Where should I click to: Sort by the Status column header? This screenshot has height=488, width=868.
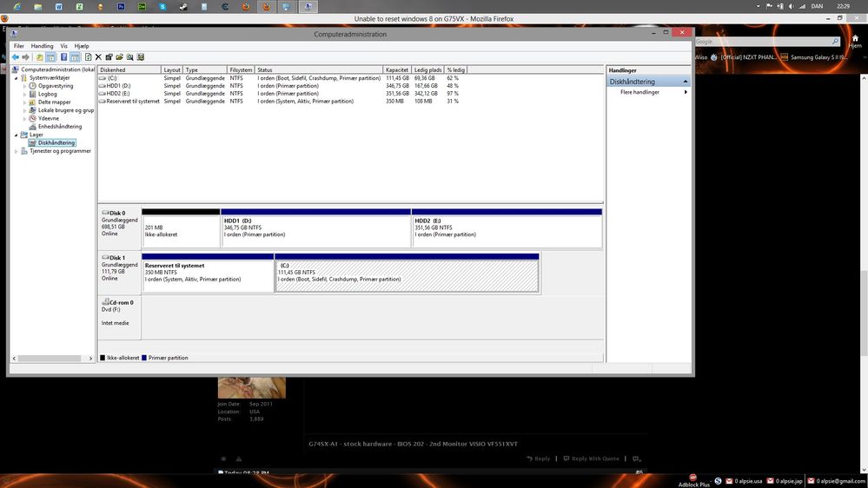click(319, 70)
